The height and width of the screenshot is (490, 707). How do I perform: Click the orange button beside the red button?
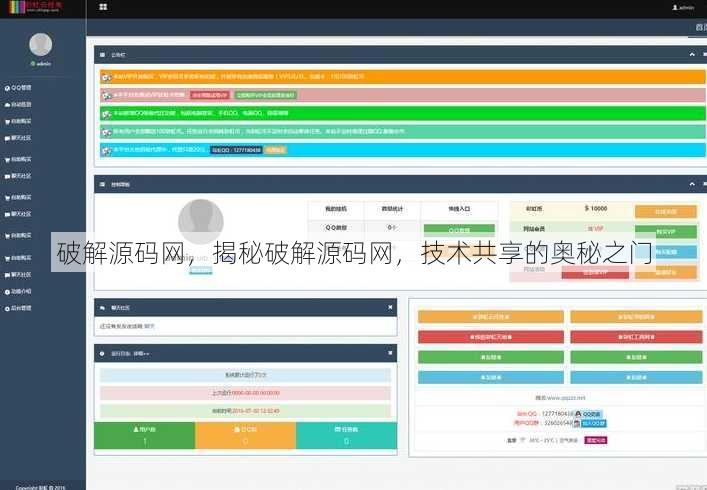click(x=666, y=272)
